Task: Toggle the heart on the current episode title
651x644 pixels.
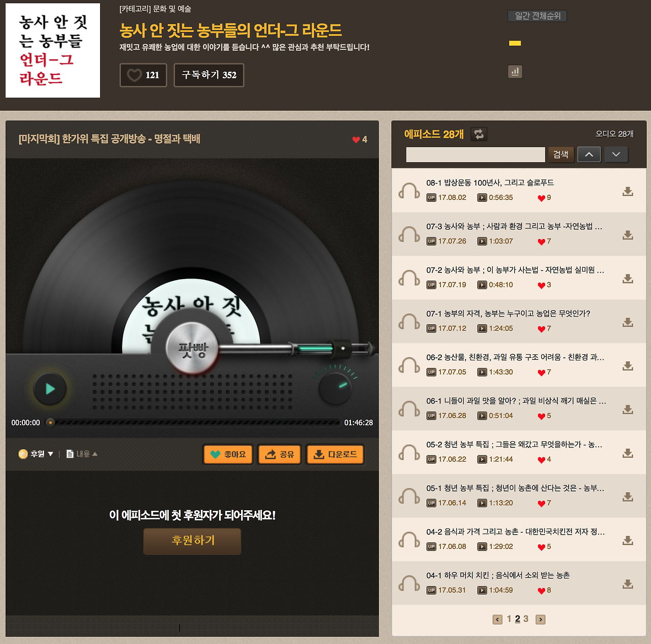Action: (356, 139)
